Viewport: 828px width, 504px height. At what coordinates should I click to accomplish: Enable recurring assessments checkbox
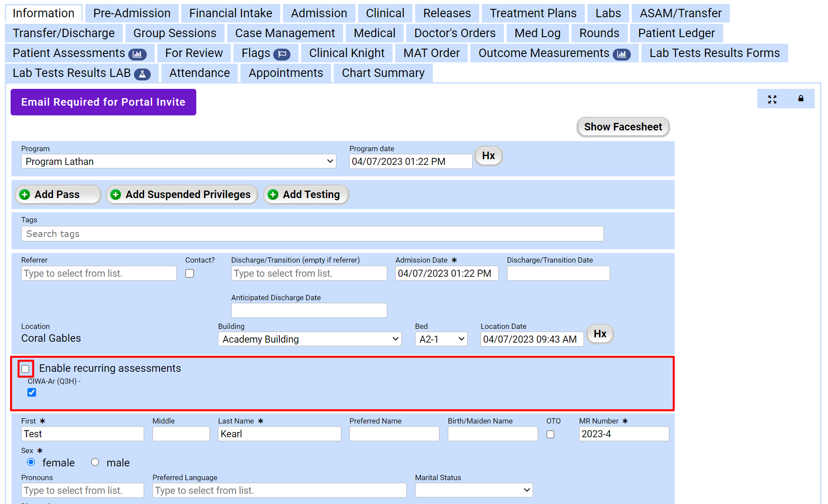(26, 369)
